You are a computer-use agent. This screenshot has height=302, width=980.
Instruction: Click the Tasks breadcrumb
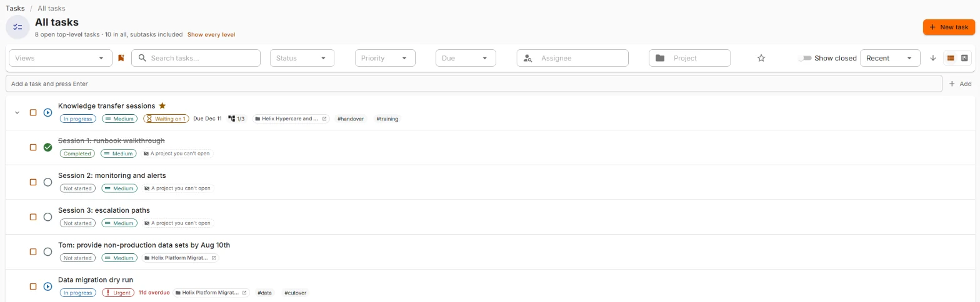(16, 8)
